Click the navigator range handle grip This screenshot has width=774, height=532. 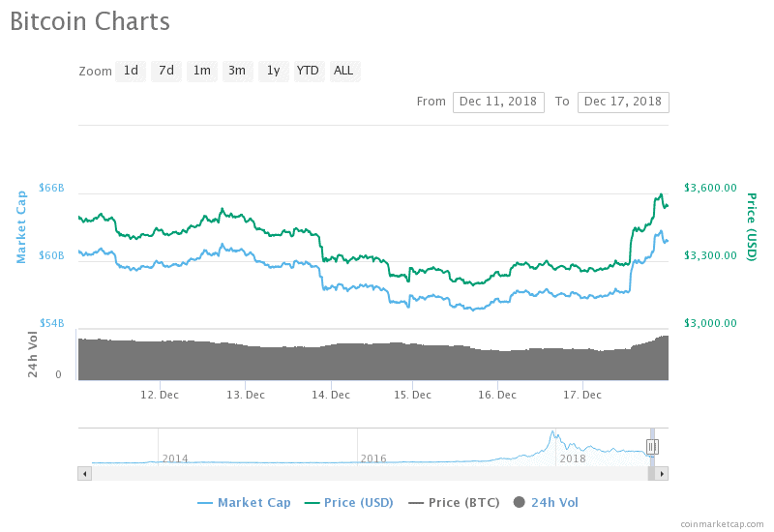pos(652,447)
